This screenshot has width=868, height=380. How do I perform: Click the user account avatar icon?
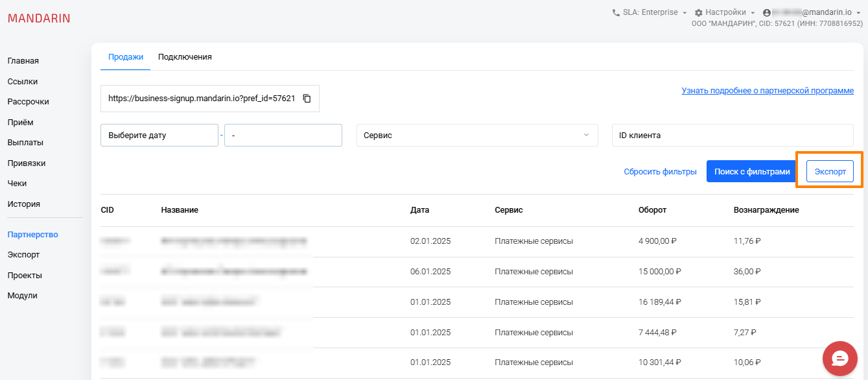[768, 13]
